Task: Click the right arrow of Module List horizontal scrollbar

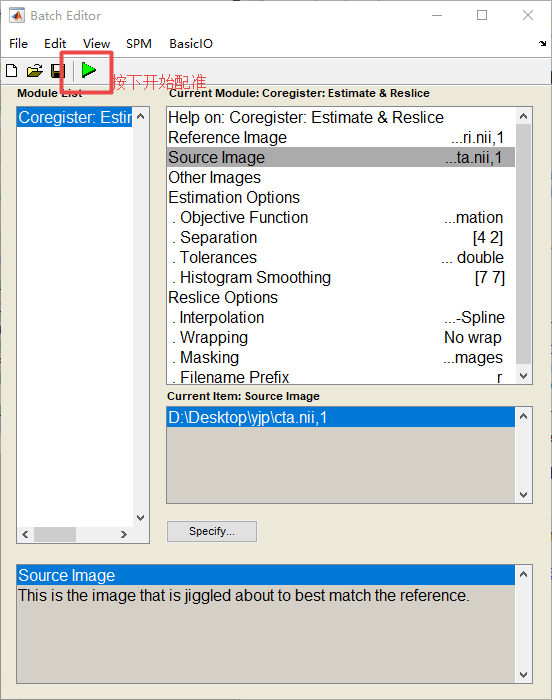Action: (124, 534)
